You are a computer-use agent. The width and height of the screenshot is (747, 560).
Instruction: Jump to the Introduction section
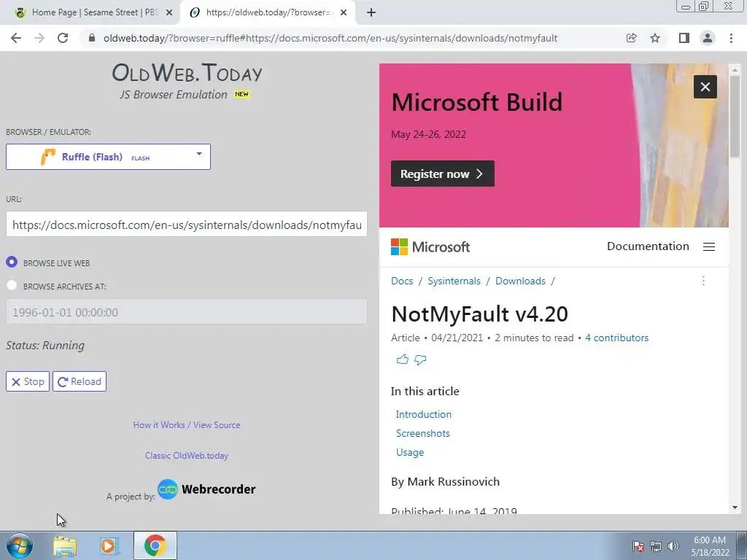tap(424, 414)
